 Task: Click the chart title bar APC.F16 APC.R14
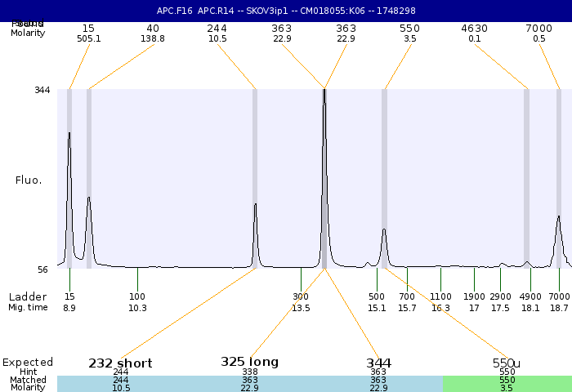(x=286, y=11)
